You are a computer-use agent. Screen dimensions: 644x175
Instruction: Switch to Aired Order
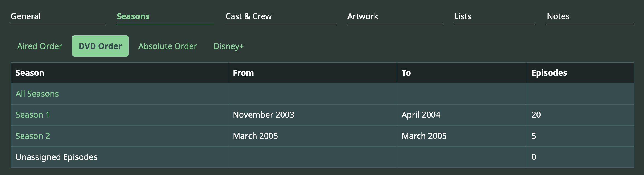(40, 46)
